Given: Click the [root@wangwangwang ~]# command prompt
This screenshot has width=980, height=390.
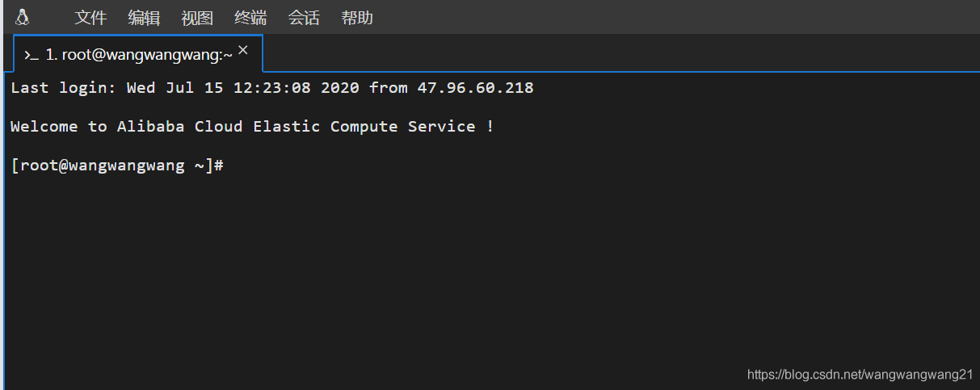Looking at the screenshot, I should 117,166.
